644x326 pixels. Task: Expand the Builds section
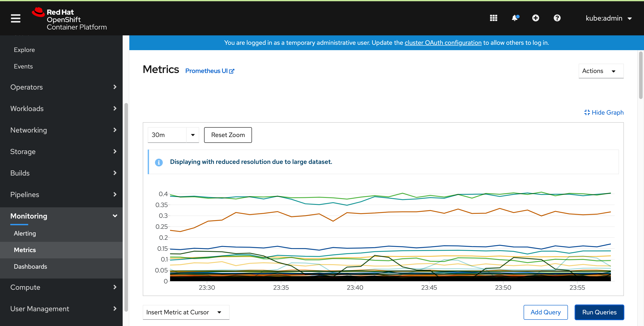tap(61, 173)
